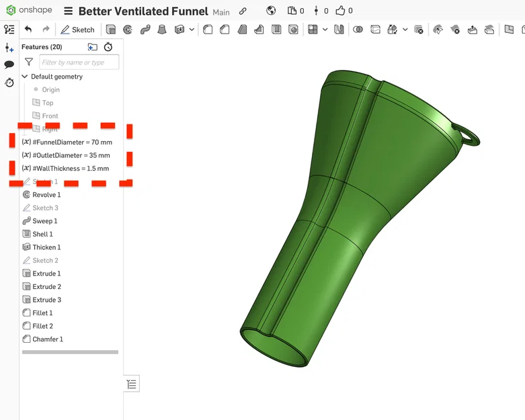Select Sweep 1 in the feature list
Viewport: 525px width, 420px height.
(x=40, y=221)
